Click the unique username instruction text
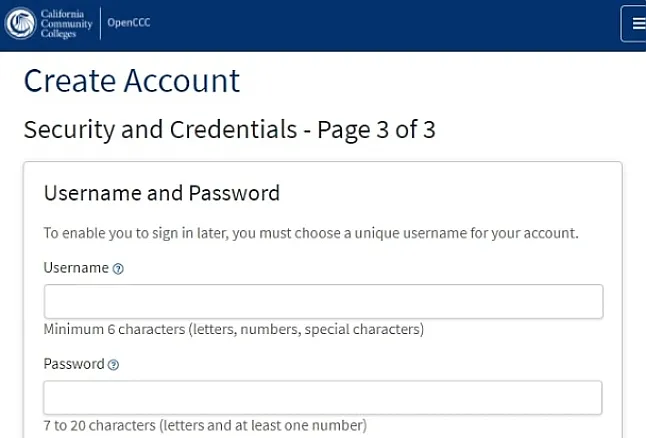This screenshot has width=646, height=438. tap(311, 233)
